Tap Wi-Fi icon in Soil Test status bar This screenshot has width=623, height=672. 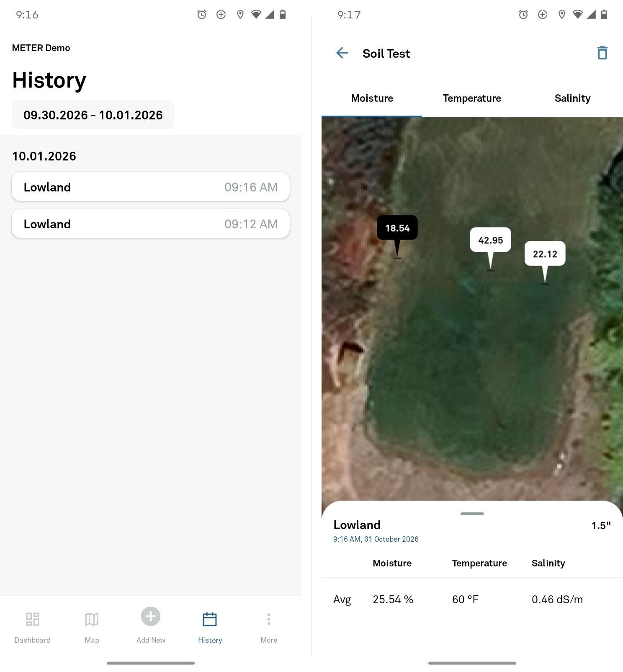click(577, 15)
